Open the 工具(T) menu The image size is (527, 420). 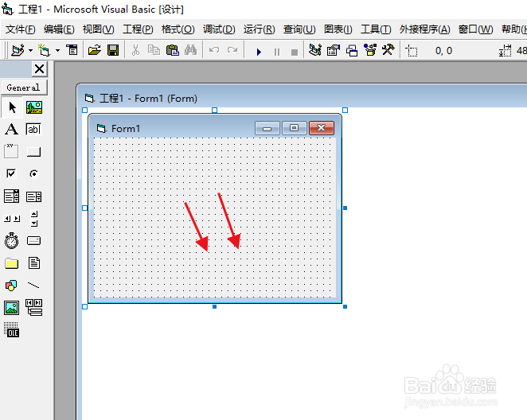point(376,29)
